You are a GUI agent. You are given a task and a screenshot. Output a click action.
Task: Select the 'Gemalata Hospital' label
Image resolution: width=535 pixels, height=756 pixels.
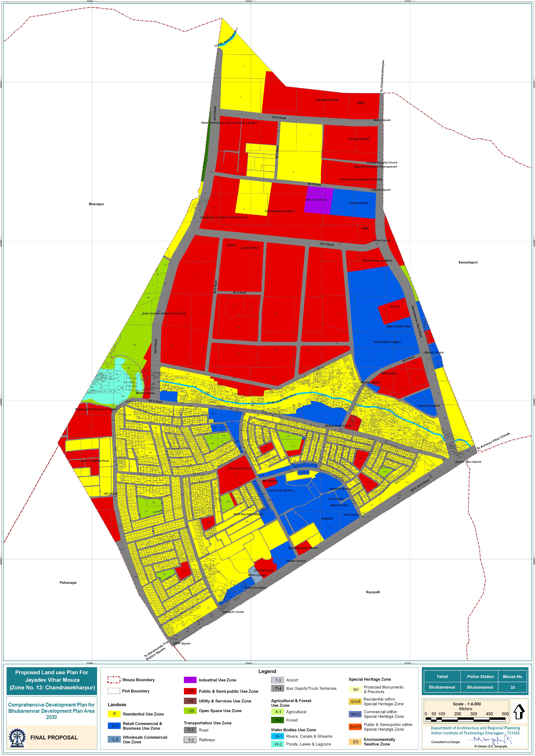click(327, 100)
